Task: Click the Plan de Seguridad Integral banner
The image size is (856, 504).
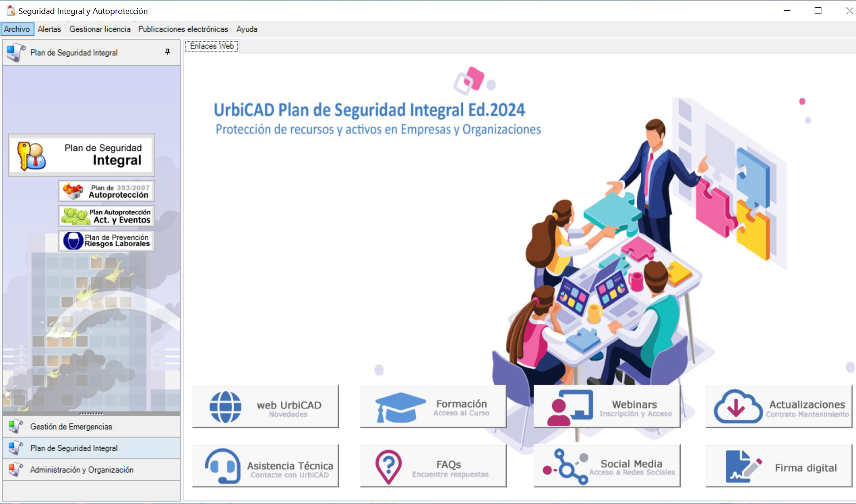Action: point(81,155)
